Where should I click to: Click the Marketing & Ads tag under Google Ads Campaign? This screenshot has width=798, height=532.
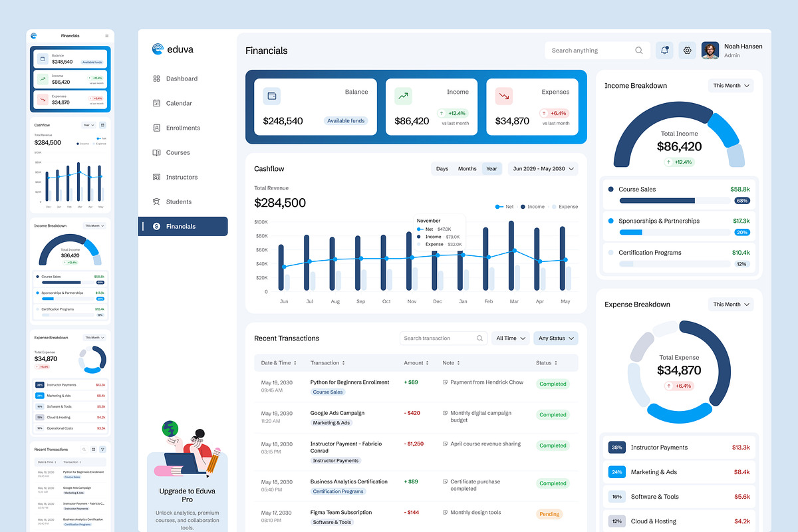pyautogui.click(x=331, y=423)
